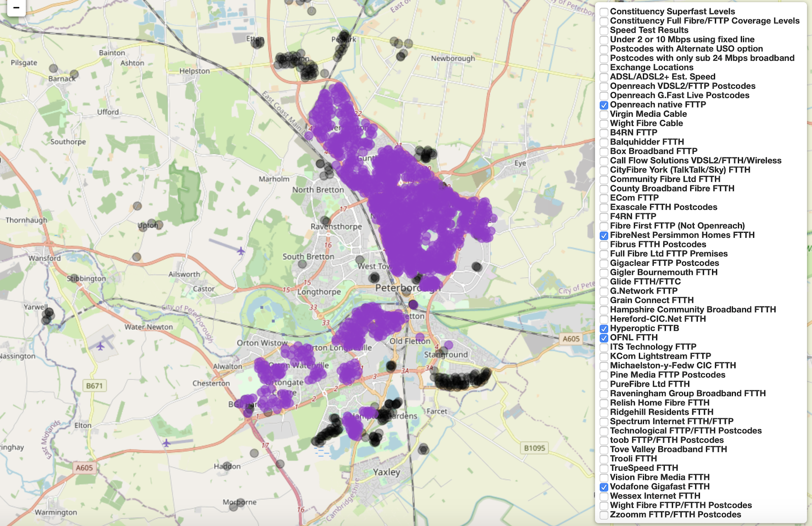Enable Virgin Media Cable overlay
The width and height of the screenshot is (812, 526).
(x=603, y=114)
